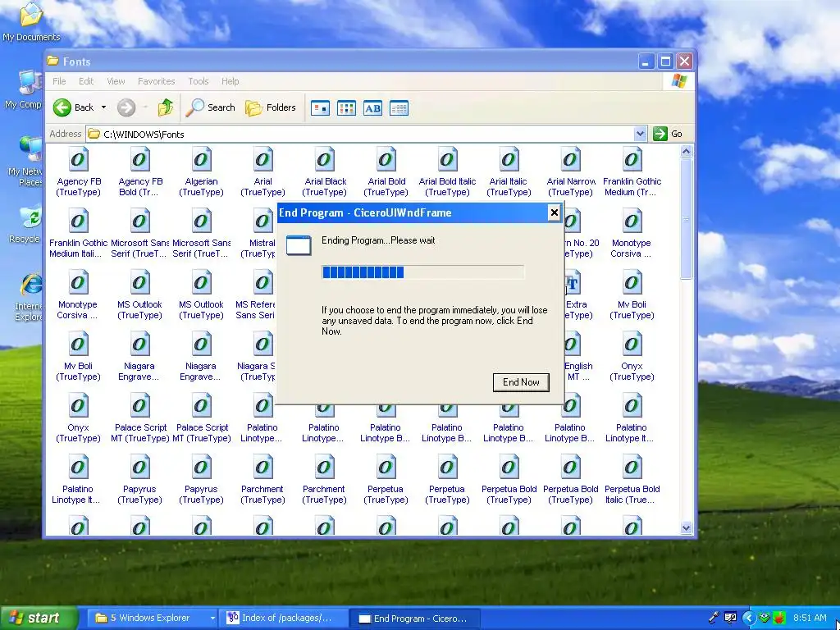Screen dimensions: 840x630
Task: Open the Help menu
Action: click(x=231, y=81)
